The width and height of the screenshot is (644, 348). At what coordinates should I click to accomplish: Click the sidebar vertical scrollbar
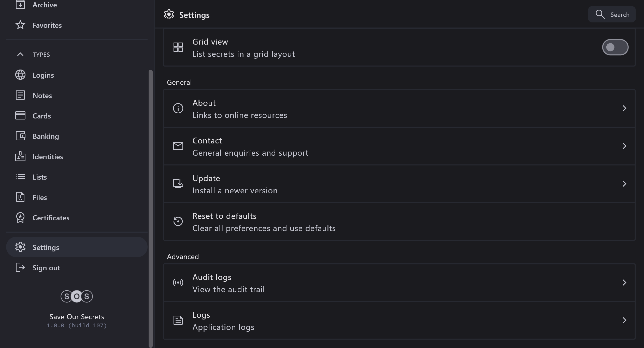coord(150,204)
